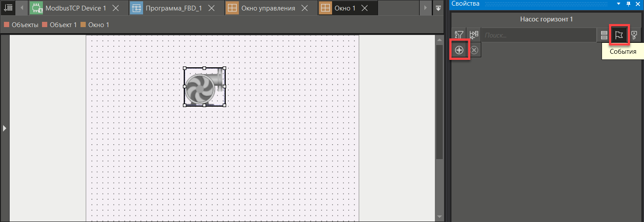Click the Объект 1 breadcrumb link
The height and width of the screenshot is (222, 644).
click(x=63, y=25)
